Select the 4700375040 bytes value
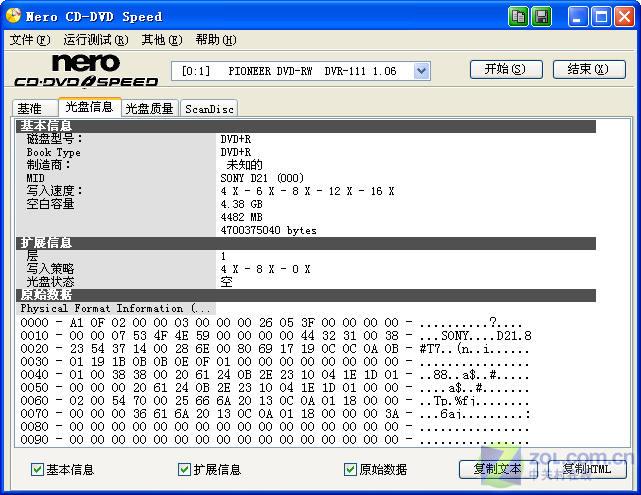The width and height of the screenshot is (641, 495). coord(268,231)
